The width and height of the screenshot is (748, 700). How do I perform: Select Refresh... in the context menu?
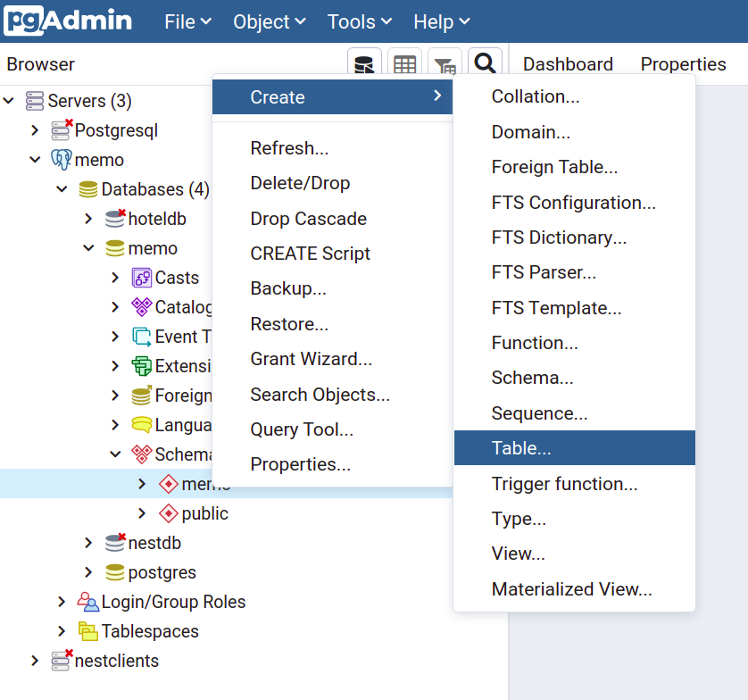pyautogui.click(x=333, y=148)
